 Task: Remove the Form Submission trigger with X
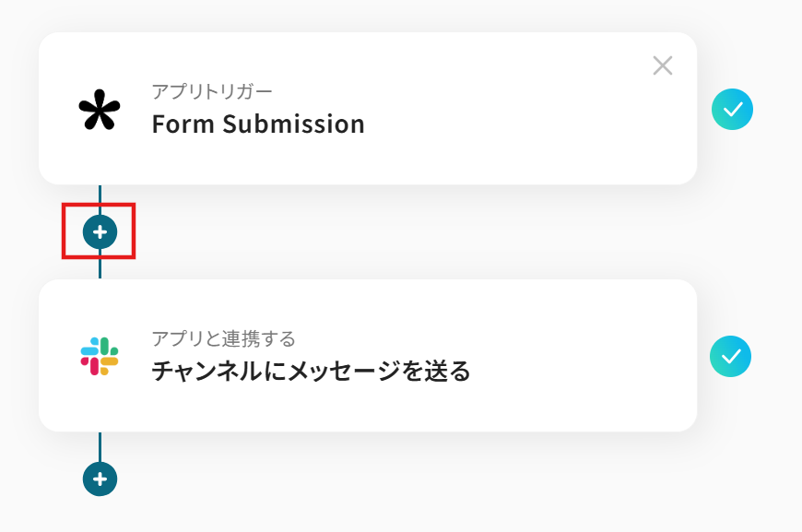pos(663,65)
